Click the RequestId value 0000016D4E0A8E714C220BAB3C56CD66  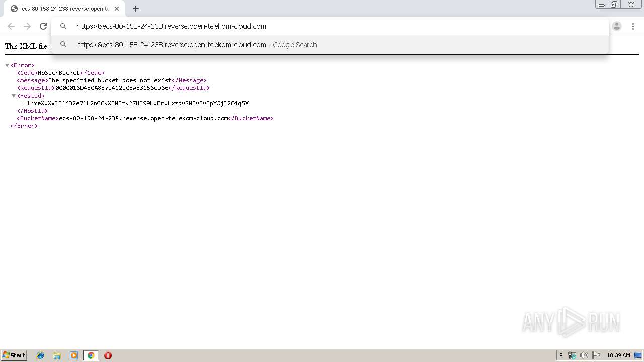(x=112, y=88)
